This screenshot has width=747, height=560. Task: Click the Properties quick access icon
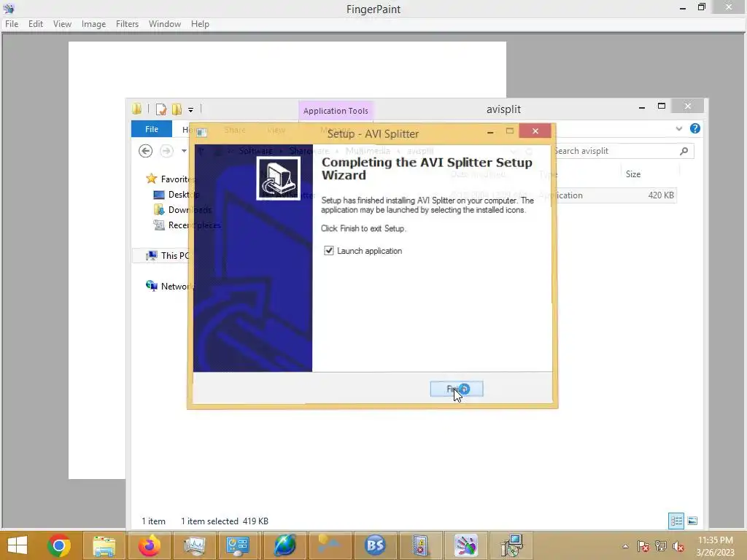coord(161,109)
